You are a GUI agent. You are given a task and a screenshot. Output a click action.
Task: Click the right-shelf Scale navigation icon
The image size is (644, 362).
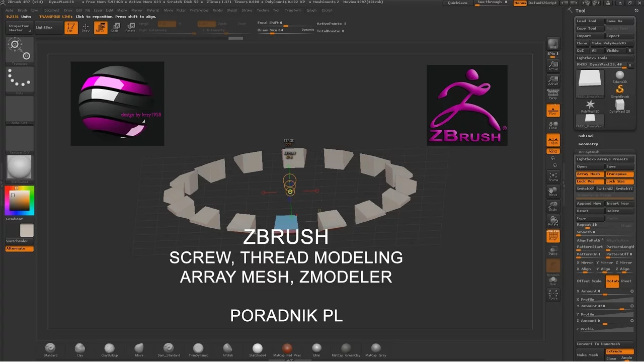(553, 206)
